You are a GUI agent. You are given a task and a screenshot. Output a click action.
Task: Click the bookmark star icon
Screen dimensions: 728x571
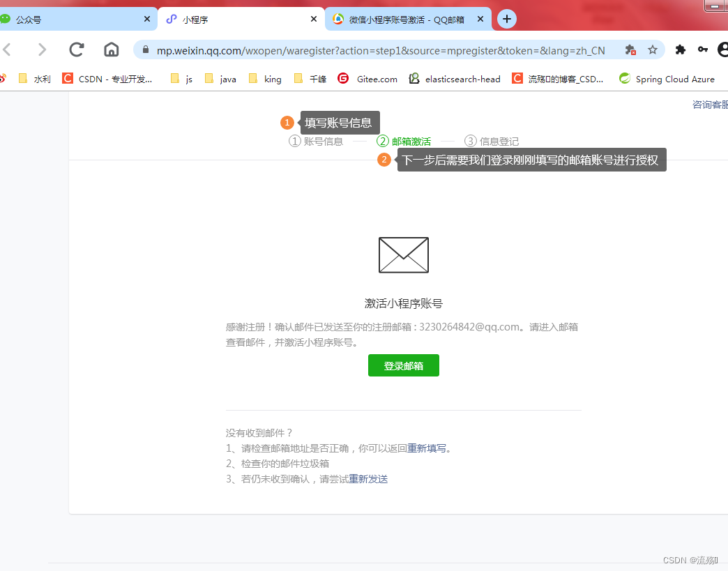[x=652, y=50]
